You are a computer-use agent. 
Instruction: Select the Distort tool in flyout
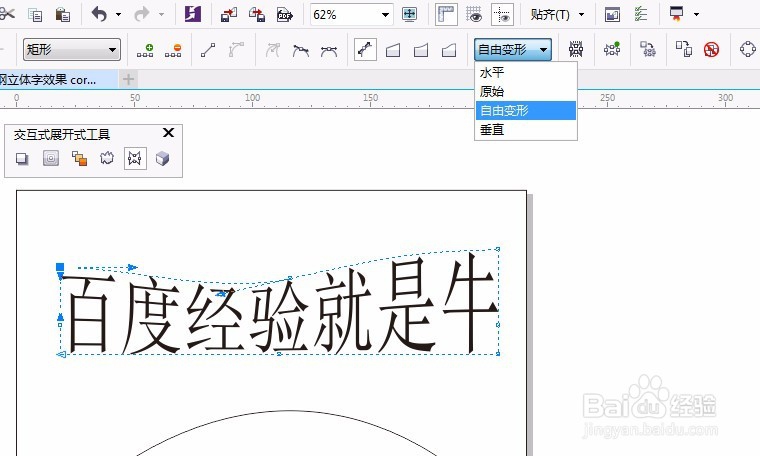[x=107, y=158]
